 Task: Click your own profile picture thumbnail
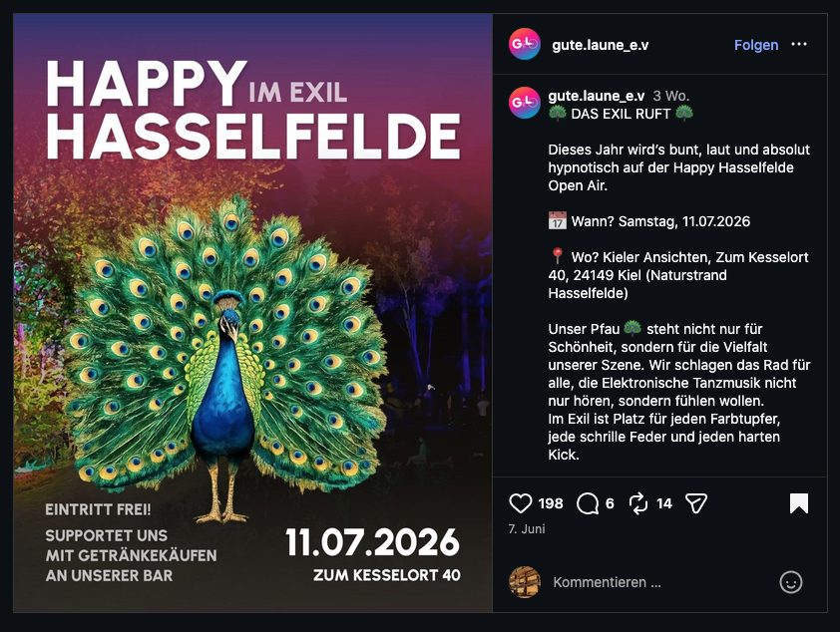525,582
